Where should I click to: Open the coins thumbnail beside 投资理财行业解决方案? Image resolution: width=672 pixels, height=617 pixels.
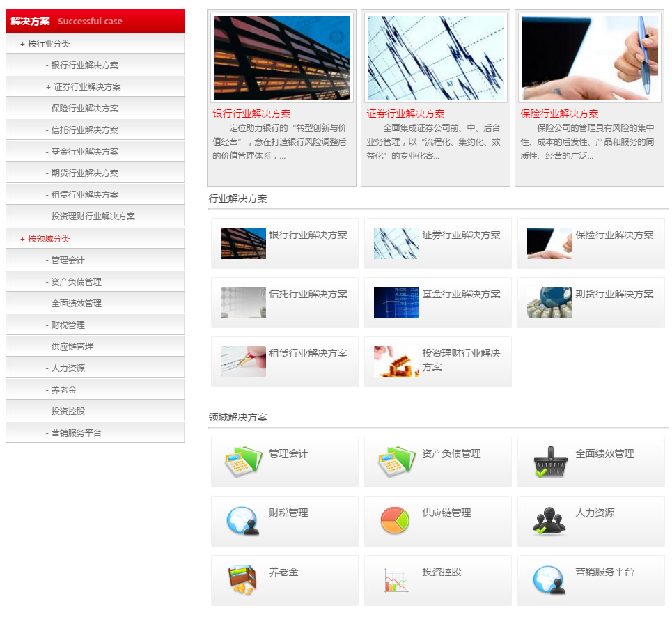[x=396, y=361]
